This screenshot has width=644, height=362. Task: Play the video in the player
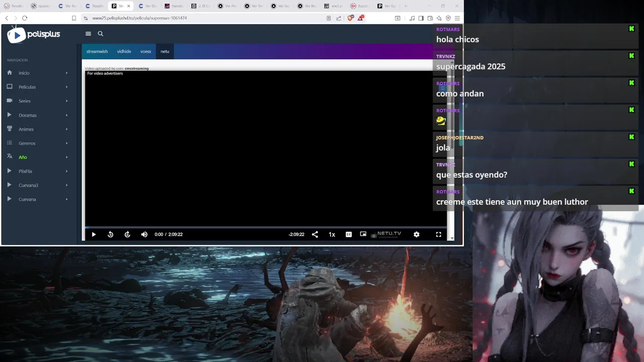click(94, 234)
